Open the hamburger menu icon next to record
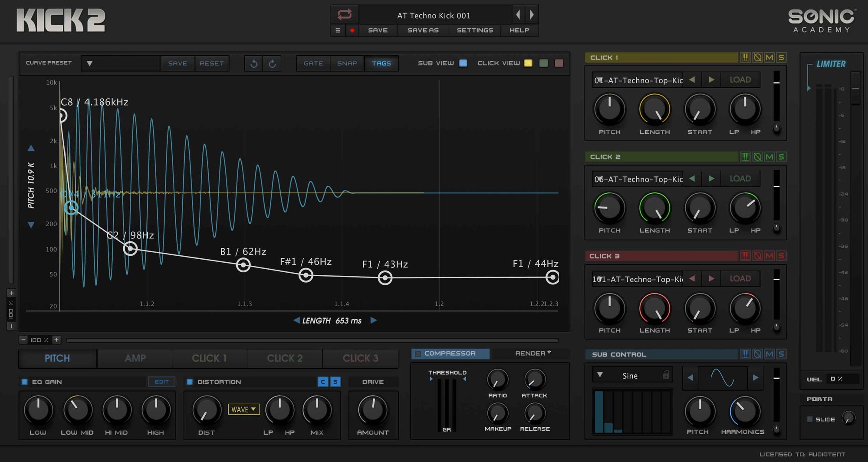Image resolution: width=868 pixels, height=462 pixels. (338, 30)
